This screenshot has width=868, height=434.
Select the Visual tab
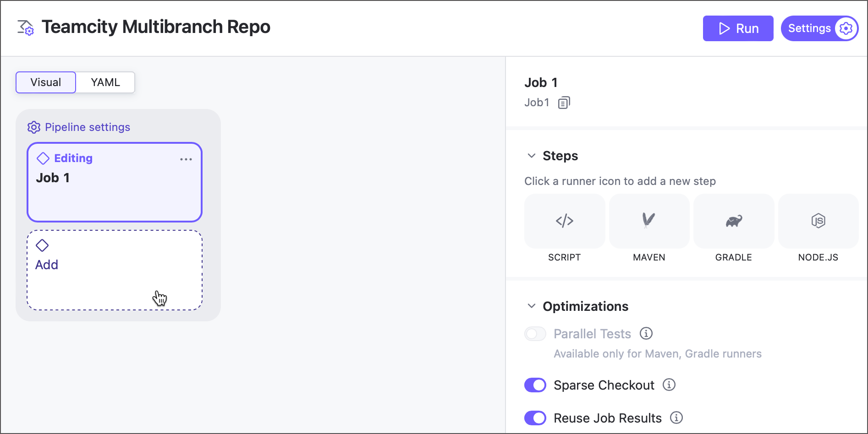click(x=46, y=82)
